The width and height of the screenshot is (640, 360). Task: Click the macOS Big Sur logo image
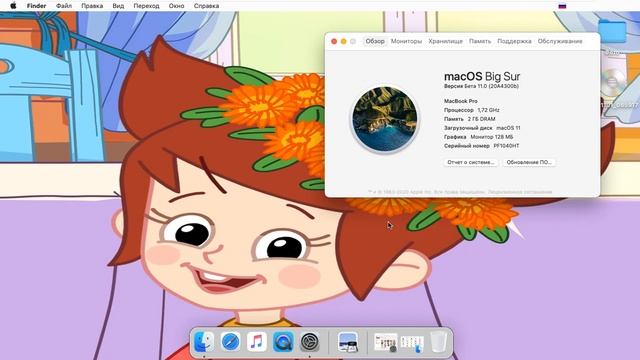click(x=384, y=119)
